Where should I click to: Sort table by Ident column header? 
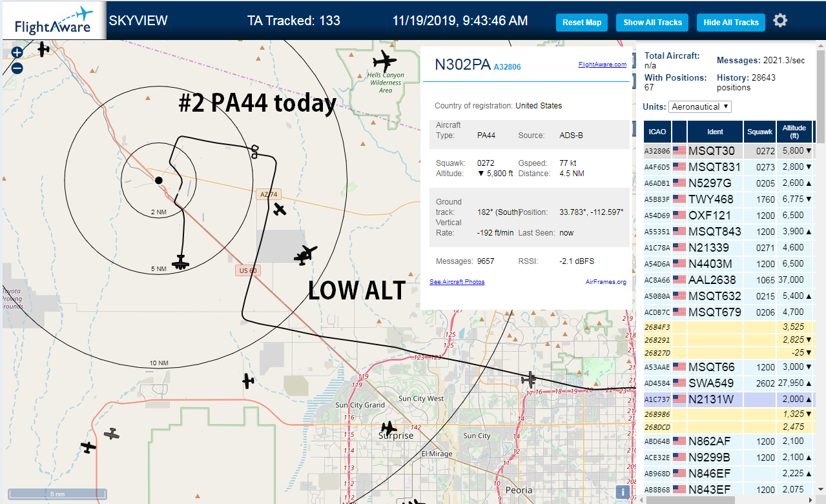pyautogui.click(x=715, y=132)
